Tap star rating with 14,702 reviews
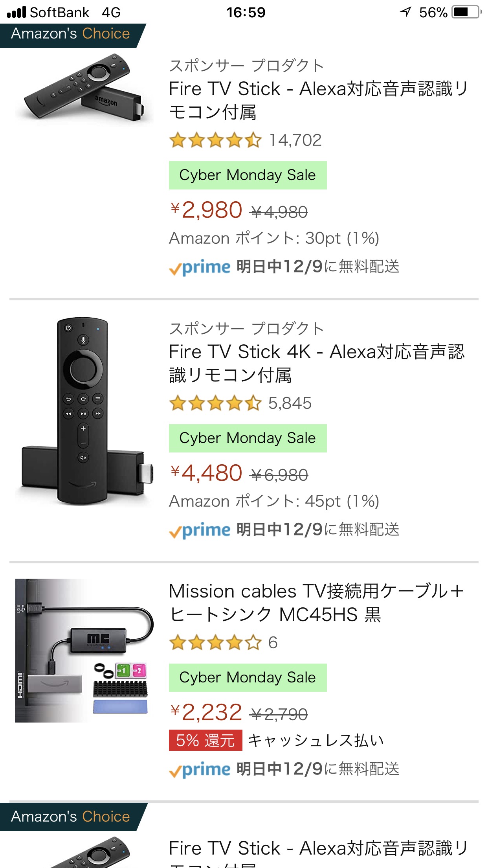Viewport: 488px width, 868px height. point(215,140)
